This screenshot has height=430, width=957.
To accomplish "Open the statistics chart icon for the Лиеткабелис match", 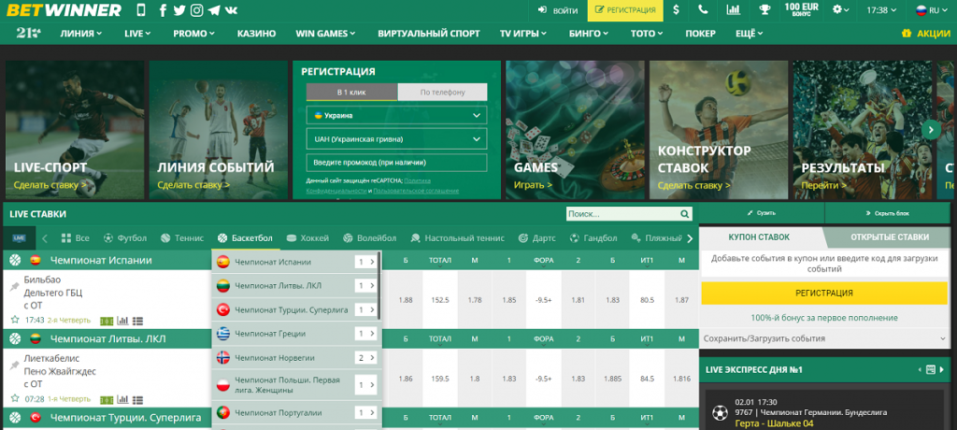I will [123, 400].
